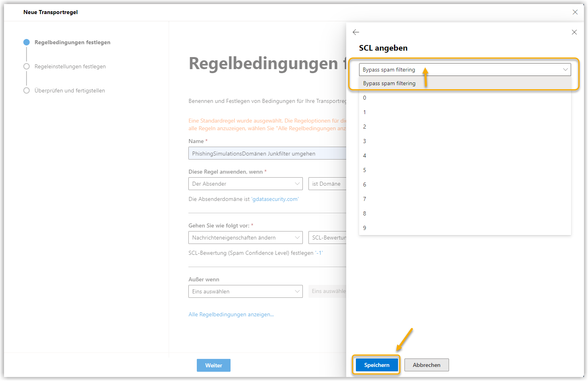The height and width of the screenshot is (381, 588).
Task: Close the SCL angeben panel
Action: [x=574, y=32]
